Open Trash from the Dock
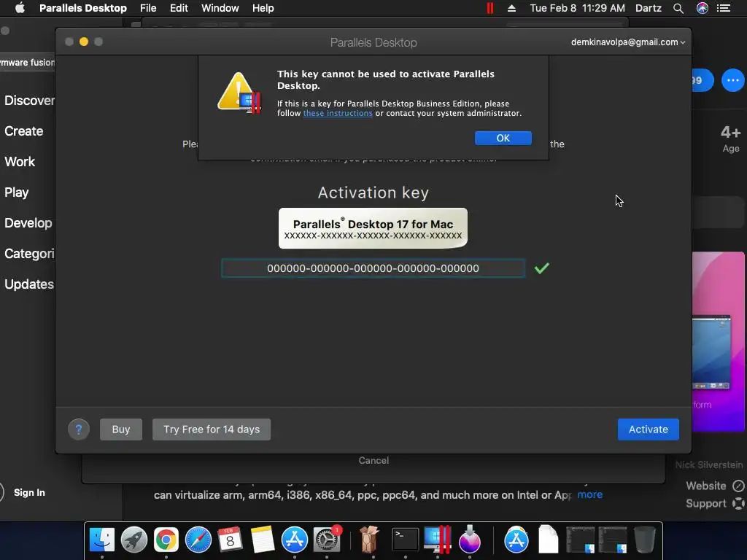Screen dimensions: 747x560 pos(645,540)
